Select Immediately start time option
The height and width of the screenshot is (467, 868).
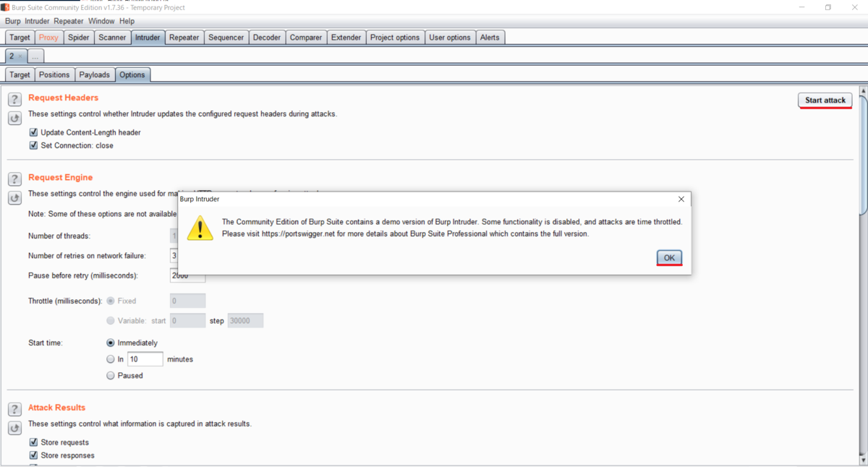coord(111,343)
